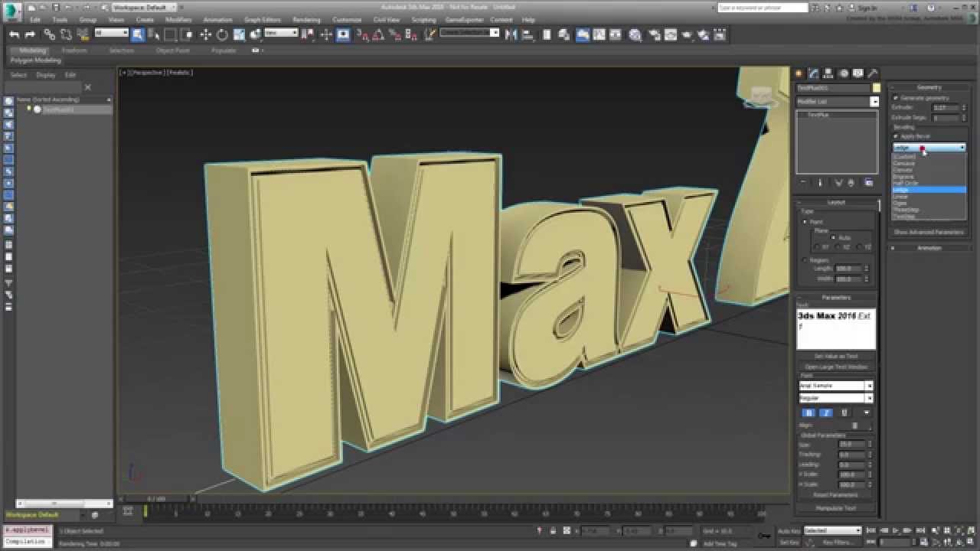
Task: Open the selection filter dropdown in toolbar
Action: [x=111, y=33]
